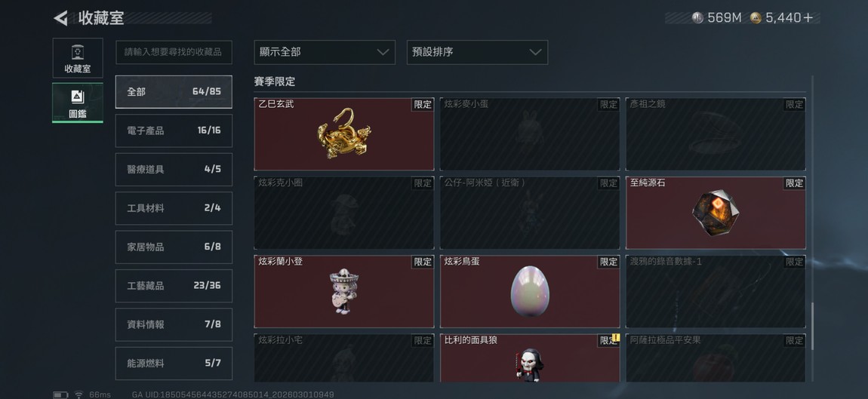Click the silver currency icon beside 569M
Screen dimensions: 868x399
[x=697, y=17]
